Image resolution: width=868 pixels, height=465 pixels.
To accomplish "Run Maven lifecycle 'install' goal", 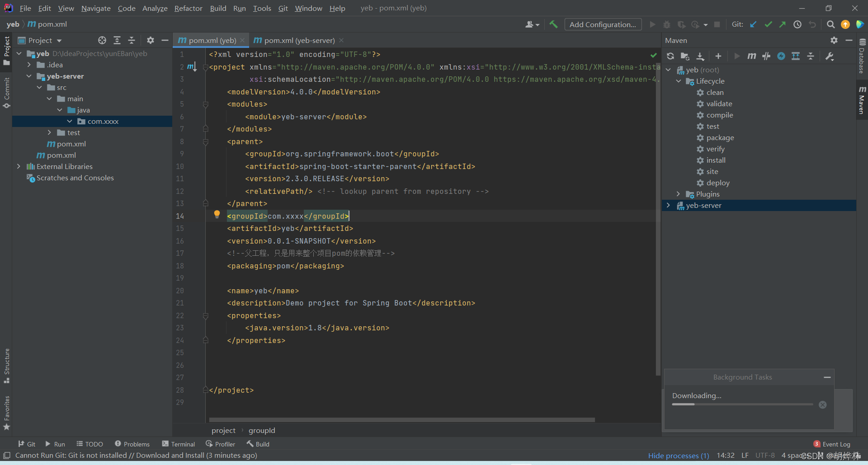I will (716, 160).
